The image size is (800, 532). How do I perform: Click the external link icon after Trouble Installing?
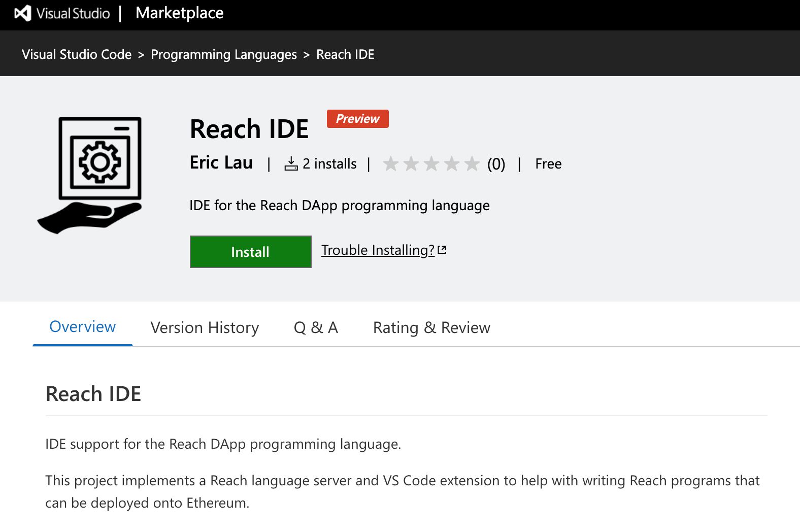(442, 250)
